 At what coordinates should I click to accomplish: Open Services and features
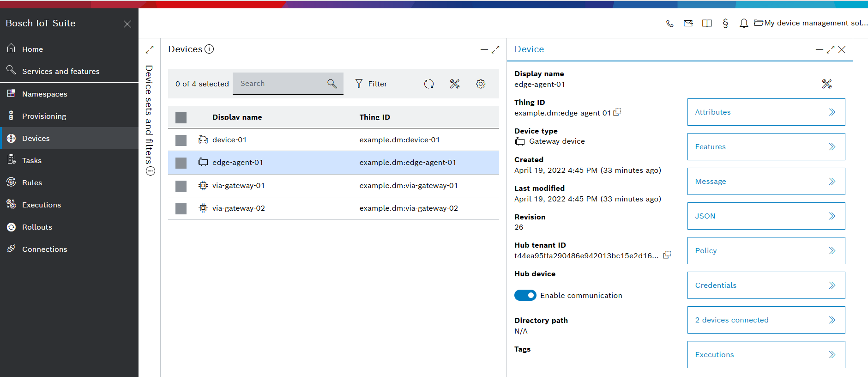point(69,71)
